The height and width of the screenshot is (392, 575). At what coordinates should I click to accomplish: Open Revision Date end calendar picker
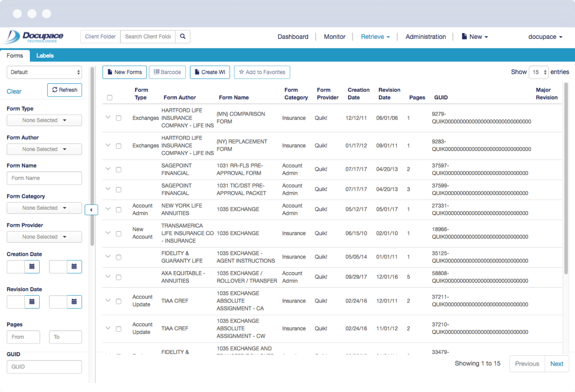tap(74, 302)
